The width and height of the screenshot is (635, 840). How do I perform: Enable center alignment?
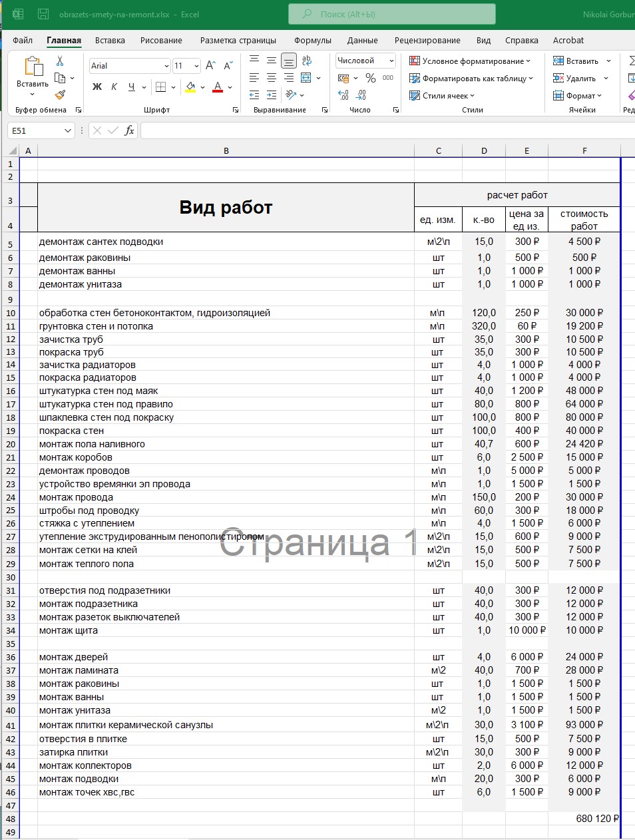271,78
